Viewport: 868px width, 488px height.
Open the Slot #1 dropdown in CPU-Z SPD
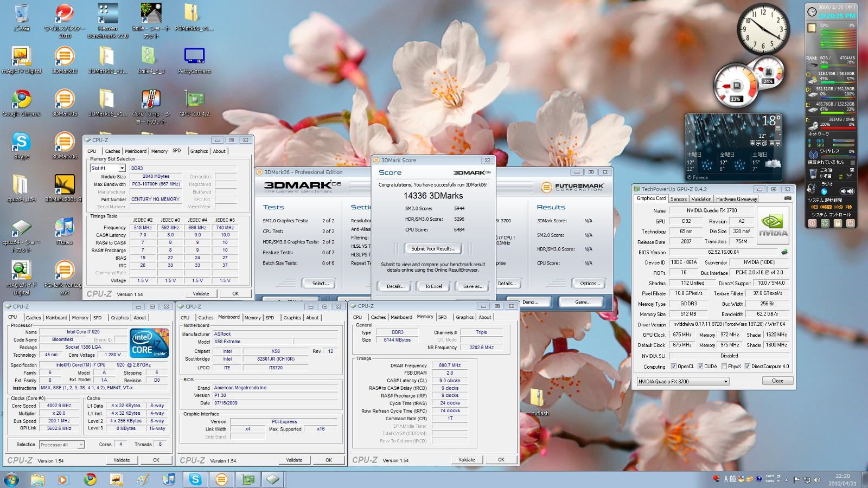[x=108, y=168]
